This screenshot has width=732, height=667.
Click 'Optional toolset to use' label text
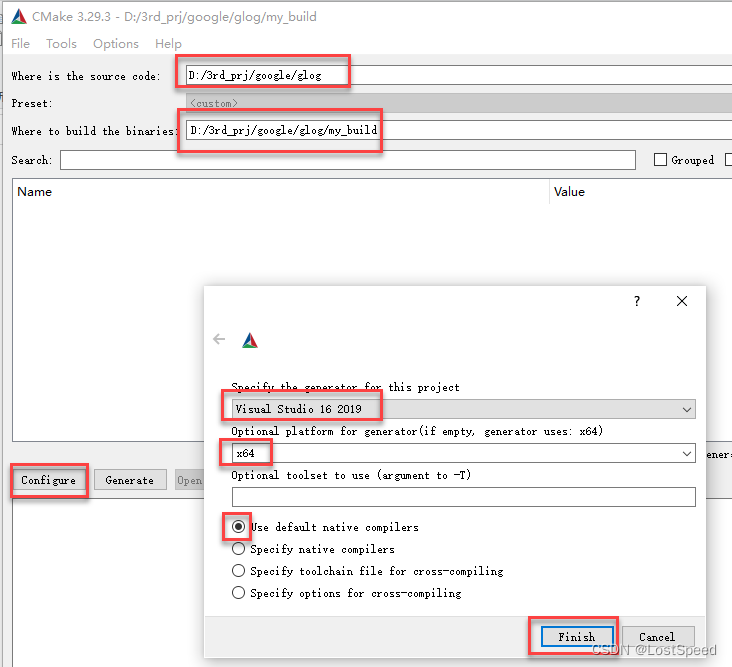click(351, 475)
